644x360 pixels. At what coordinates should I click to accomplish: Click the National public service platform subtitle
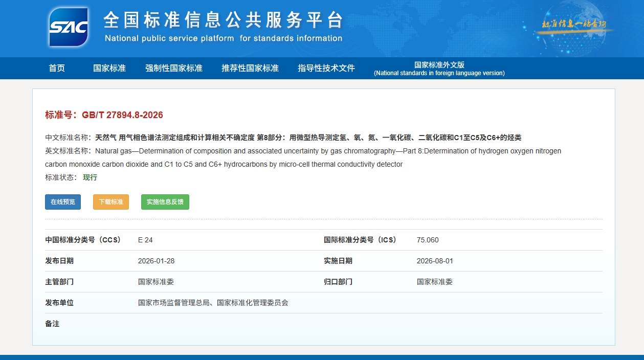pos(224,38)
